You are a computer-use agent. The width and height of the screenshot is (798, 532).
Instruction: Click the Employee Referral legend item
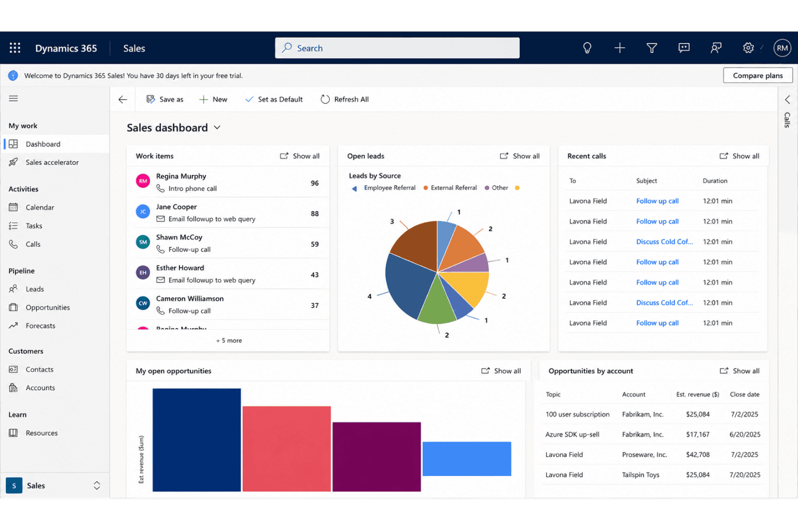pos(390,188)
